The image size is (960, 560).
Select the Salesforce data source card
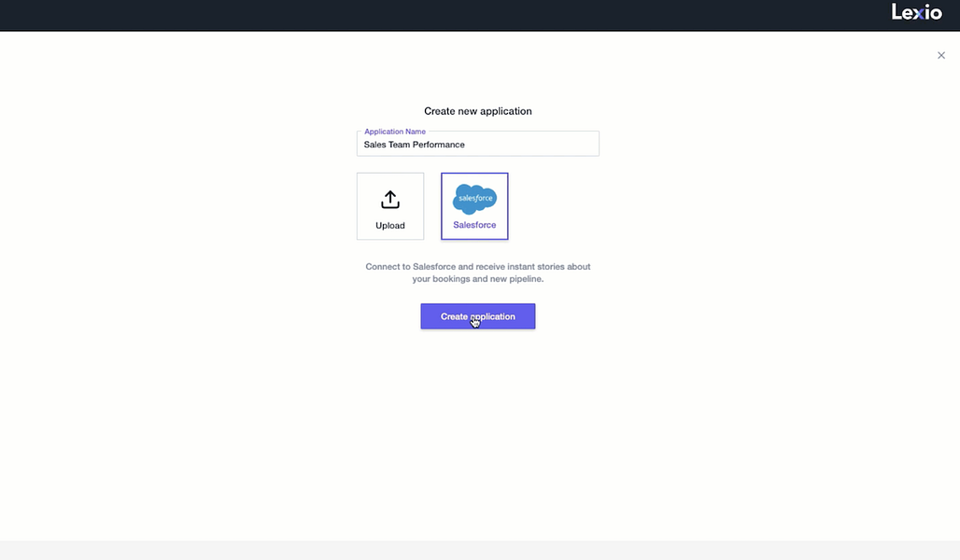474,206
